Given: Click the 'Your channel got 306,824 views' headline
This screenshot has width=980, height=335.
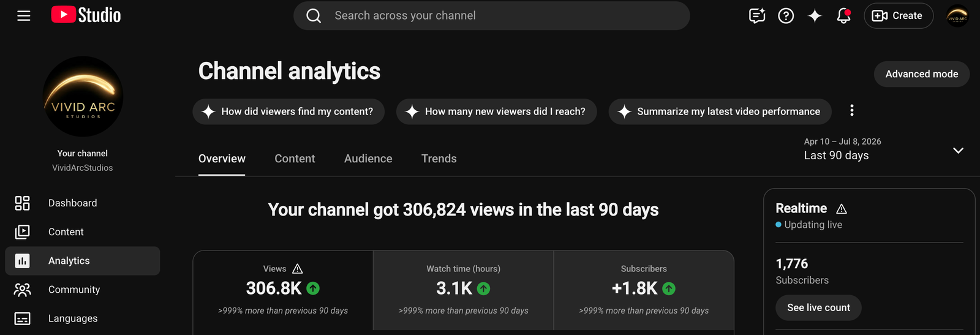Looking at the screenshot, I should tap(463, 209).
